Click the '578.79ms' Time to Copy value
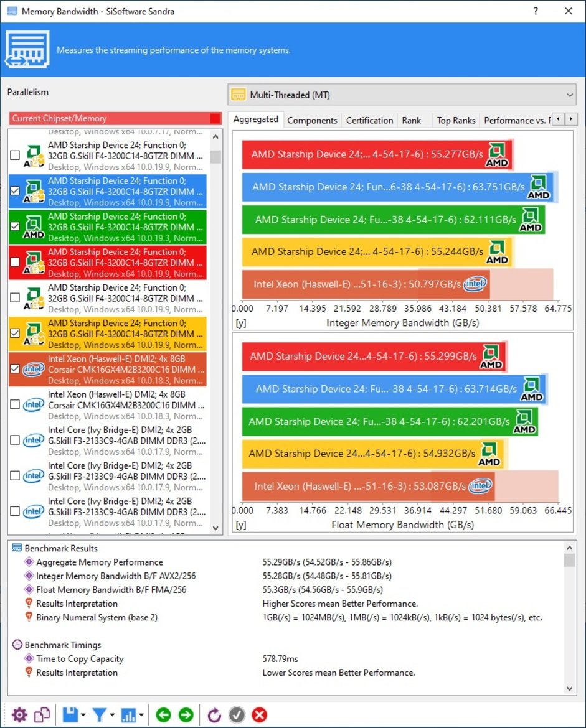The image size is (586, 728). [x=280, y=659]
